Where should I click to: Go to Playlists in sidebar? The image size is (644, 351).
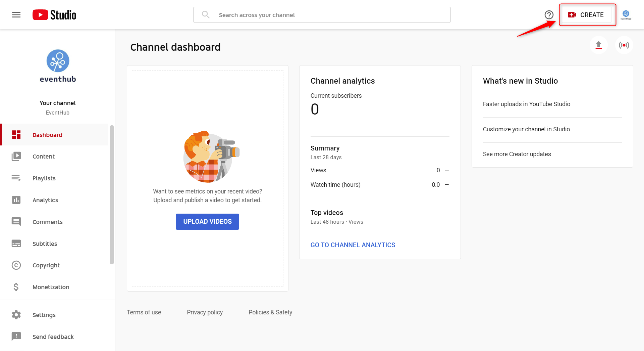point(44,178)
